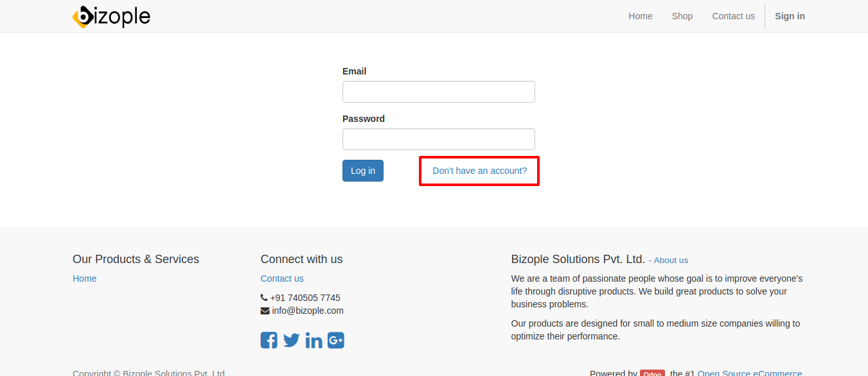
Task: Open Home link under Products & Services
Action: click(x=85, y=278)
